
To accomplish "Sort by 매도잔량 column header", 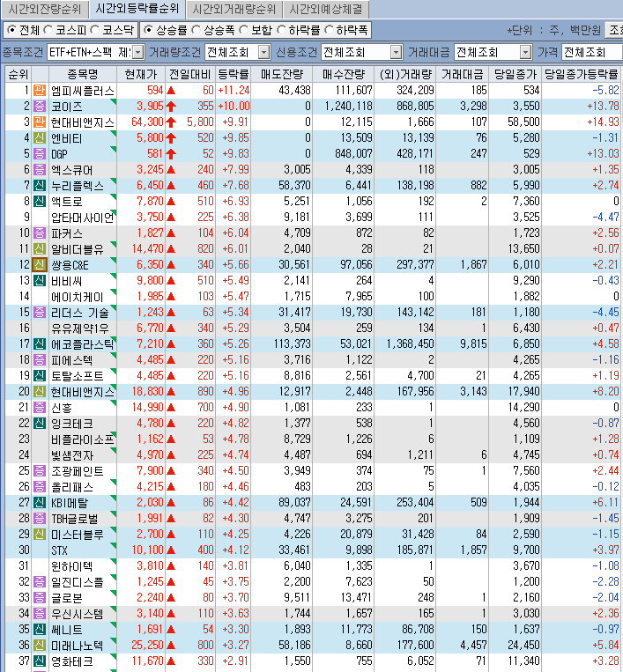I will click(282, 74).
